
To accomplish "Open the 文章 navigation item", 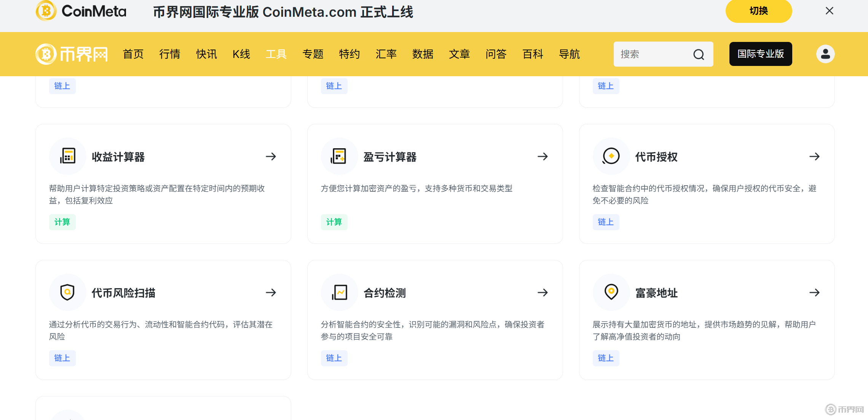I will click(460, 54).
